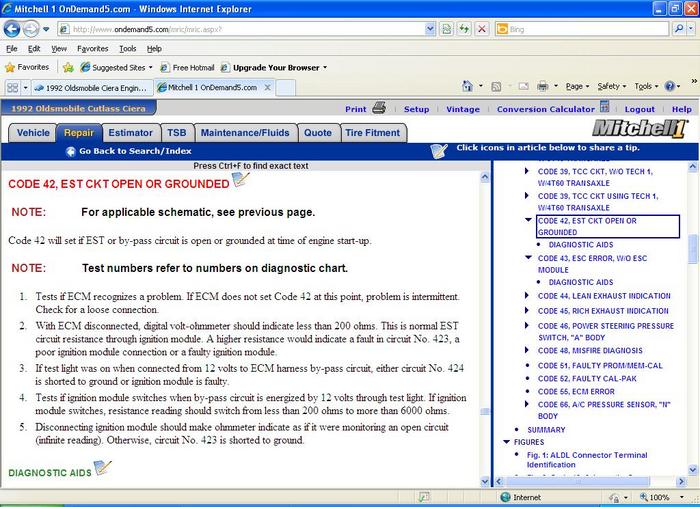Open the address bar history dropdown
This screenshot has width=700, height=507.
click(430, 29)
